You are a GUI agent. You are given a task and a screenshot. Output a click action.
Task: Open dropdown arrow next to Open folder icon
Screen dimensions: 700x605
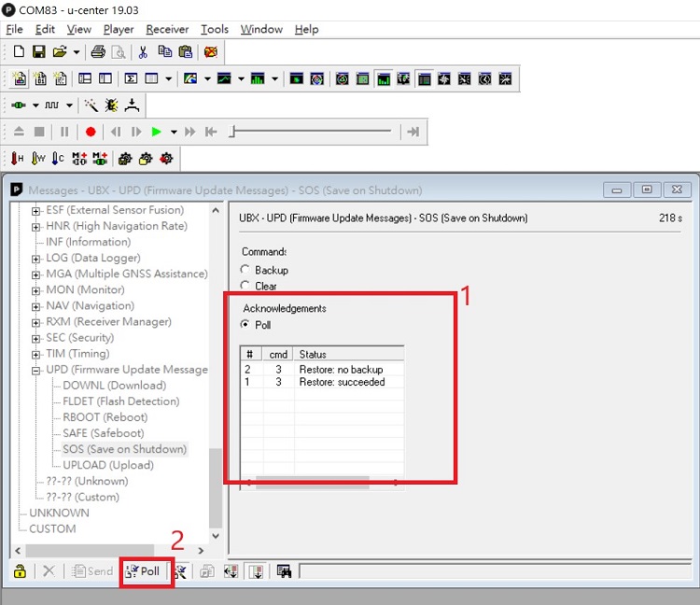[77, 52]
